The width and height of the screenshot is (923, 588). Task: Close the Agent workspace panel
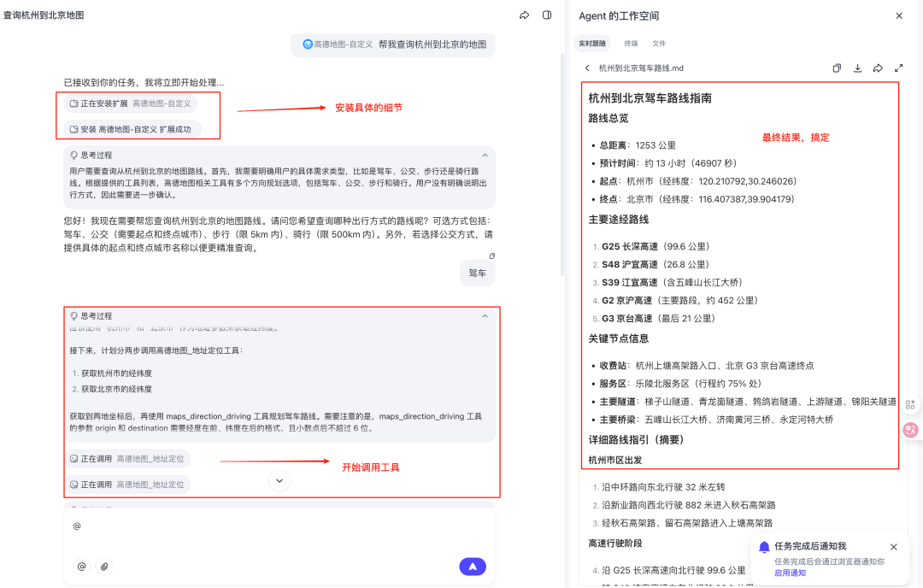pyautogui.click(x=899, y=16)
